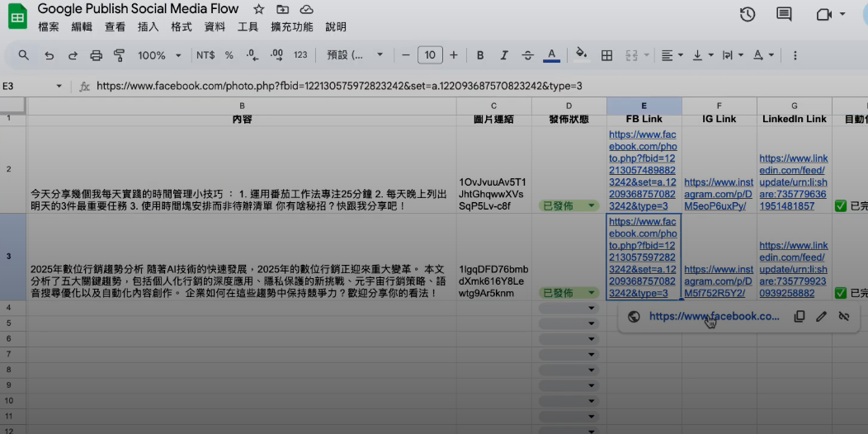Open the merge cells dropdown arrow
Viewport: 868px width, 434px height.
pyautogui.click(x=647, y=55)
